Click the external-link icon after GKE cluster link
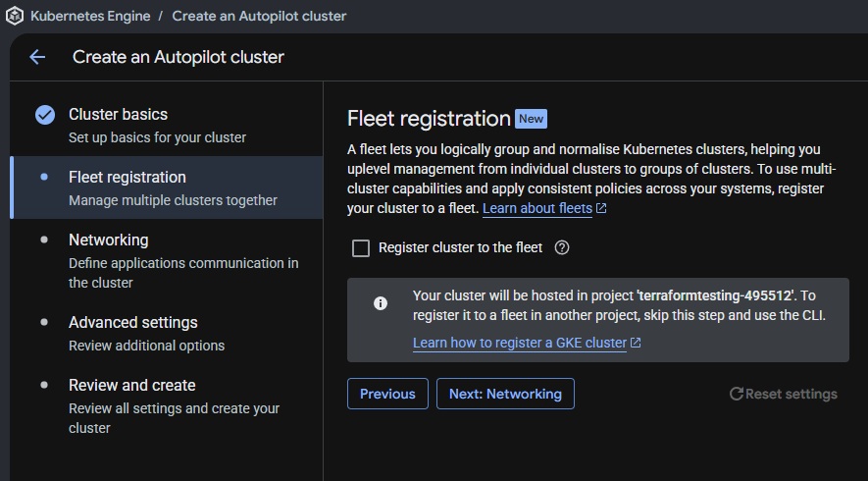Screen dimensions: 868x481 (x=636, y=343)
